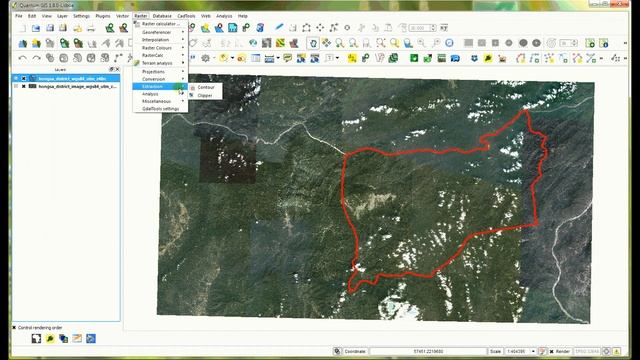Click the Zoom to Selection yellow magnifier

(394, 43)
